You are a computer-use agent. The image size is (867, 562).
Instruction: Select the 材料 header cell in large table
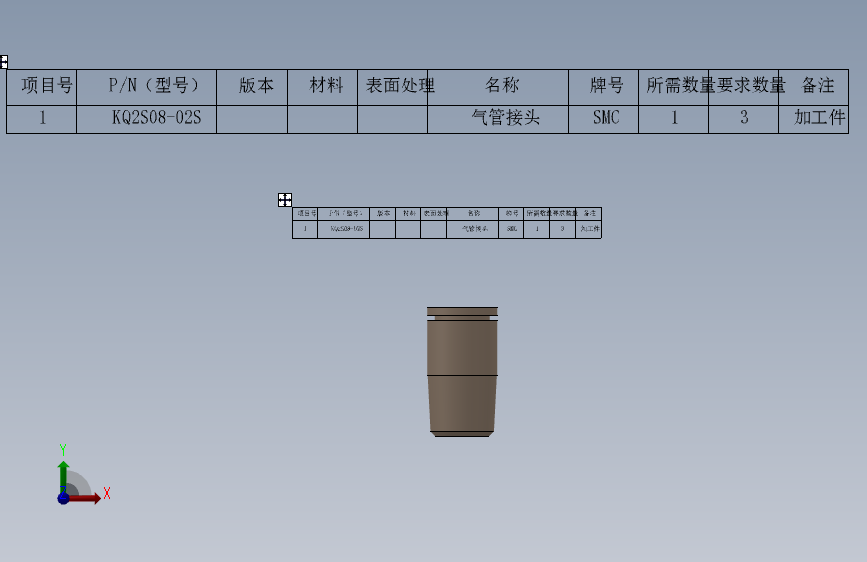[x=322, y=87]
